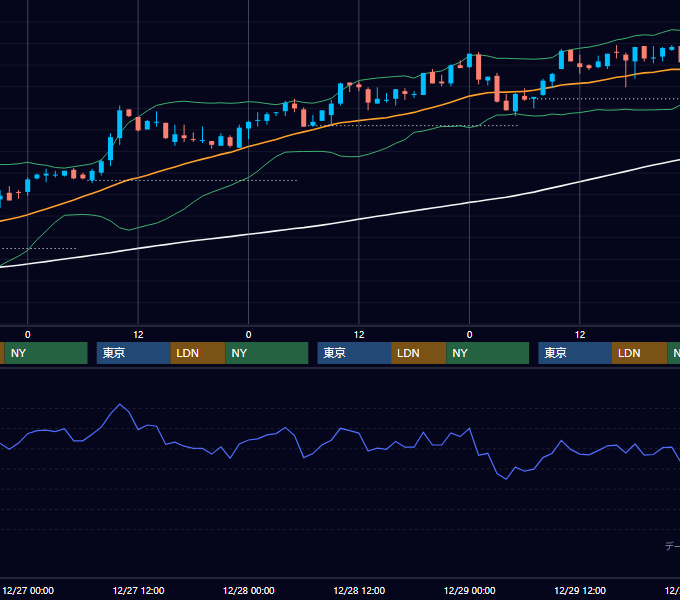Viewport: 680px width, 600px height.
Task: Click the hour label 12 above 12/28 12:00
Action: pyautogui.click(x=359, y=335)
